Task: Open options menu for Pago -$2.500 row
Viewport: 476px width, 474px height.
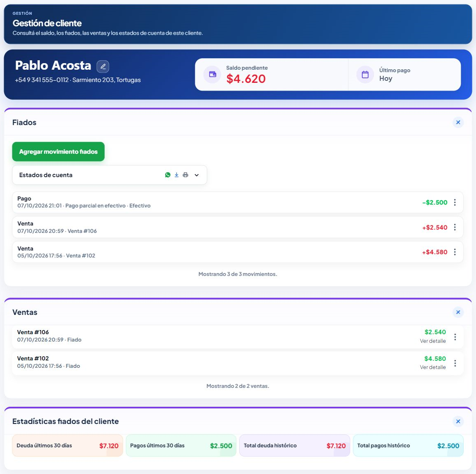Action: (x=455, y=202)
